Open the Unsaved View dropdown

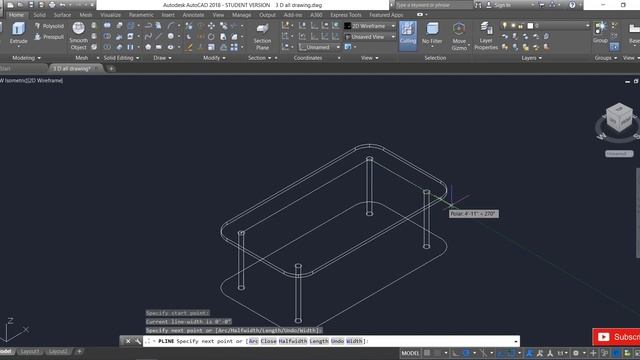pyautogui.click(x=370, y=37)
